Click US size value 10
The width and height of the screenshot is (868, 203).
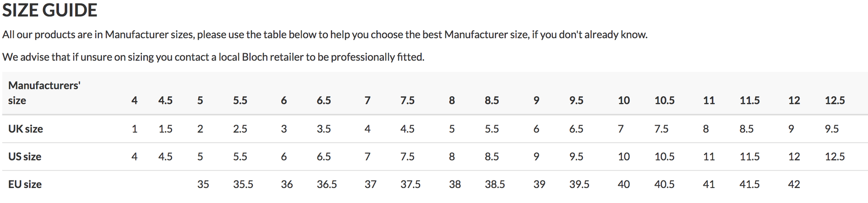click(624, 157)
